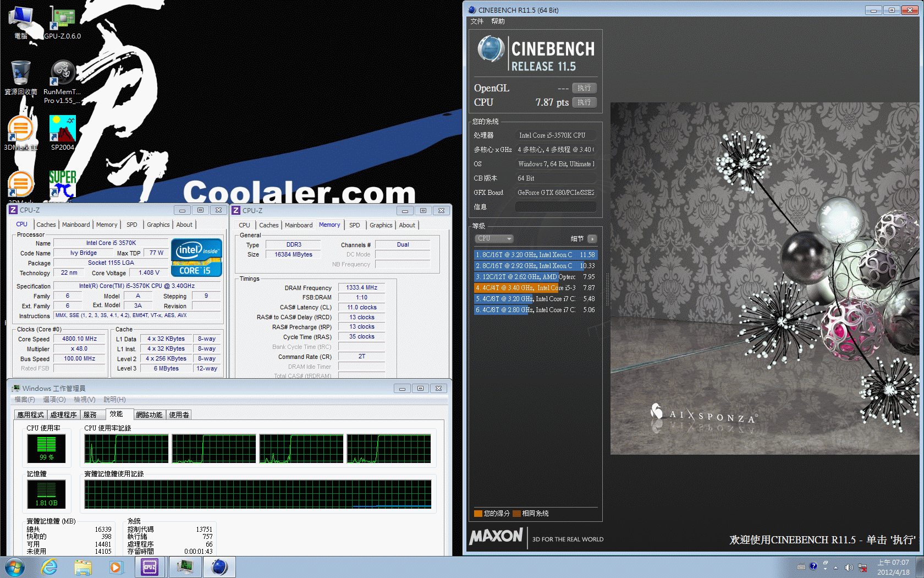Click the Core Speed 4800.10 MHz value
924x578 pixels.
80,339
